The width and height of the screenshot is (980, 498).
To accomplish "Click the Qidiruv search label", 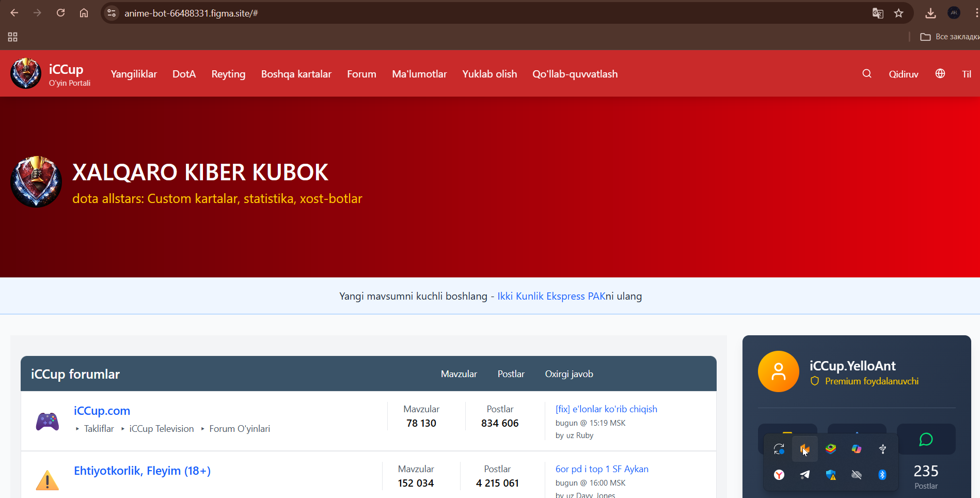I will 904,74.
